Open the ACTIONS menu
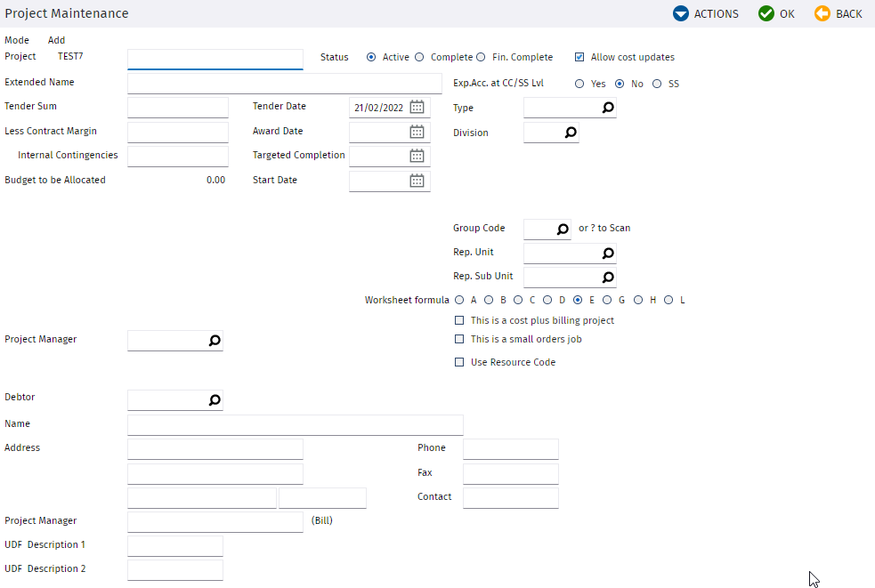The image size is (875, 588). click(x=706, y=13)
